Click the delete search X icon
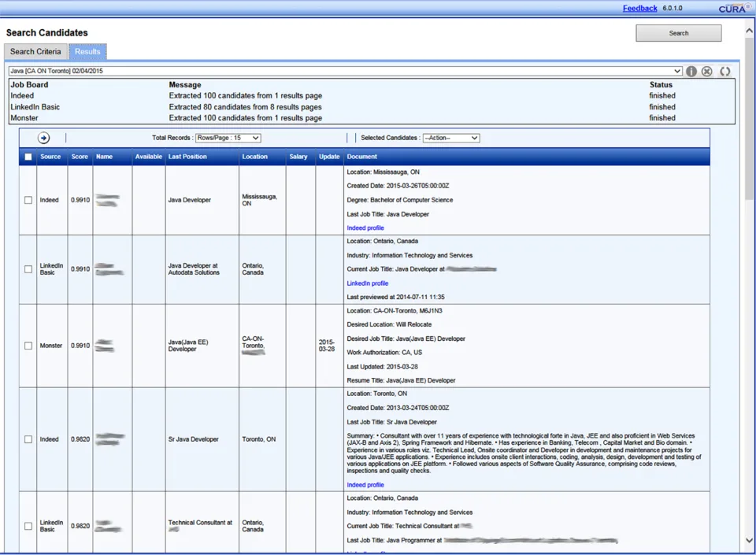The image size is (756, 555). tap(707, 72)
